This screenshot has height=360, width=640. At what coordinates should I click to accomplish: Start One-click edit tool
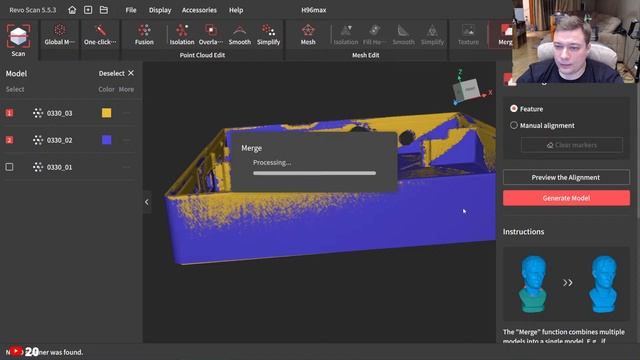(100, 35)
